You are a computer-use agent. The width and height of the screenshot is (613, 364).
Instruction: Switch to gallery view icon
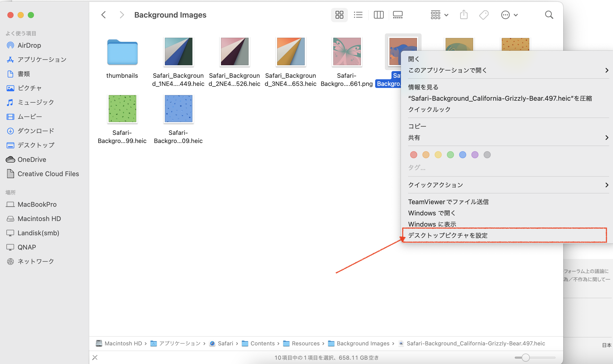click(398, 15)
